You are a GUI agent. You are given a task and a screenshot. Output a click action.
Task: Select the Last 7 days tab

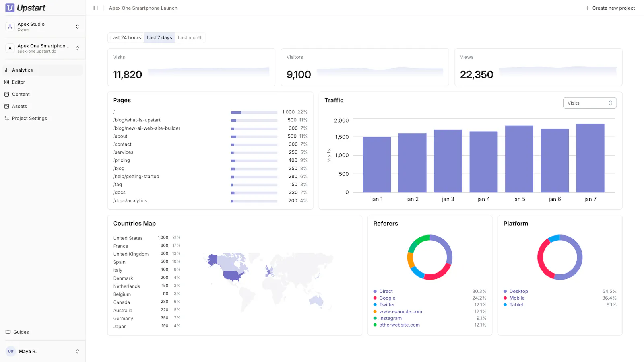[x=159, y=38]
